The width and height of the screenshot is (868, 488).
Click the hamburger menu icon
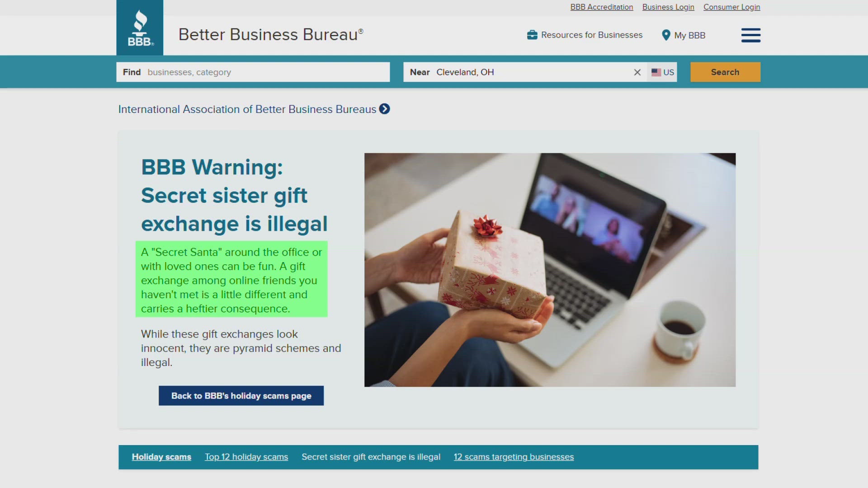[750, 34]
